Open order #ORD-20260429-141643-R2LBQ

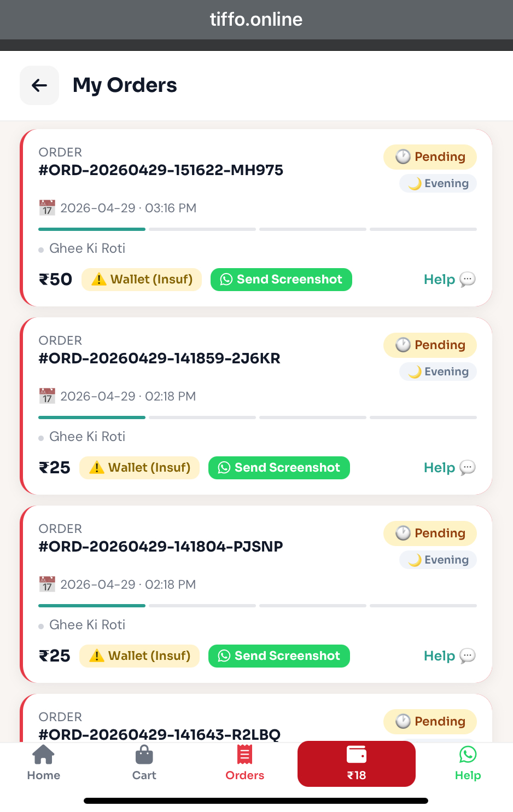click(x=159, y=734)
